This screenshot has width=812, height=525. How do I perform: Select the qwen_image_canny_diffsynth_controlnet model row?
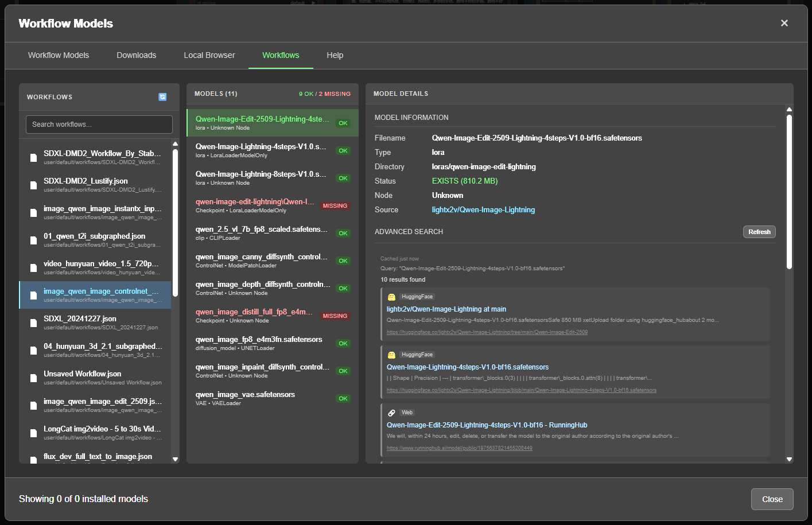(x=273, y=260)
